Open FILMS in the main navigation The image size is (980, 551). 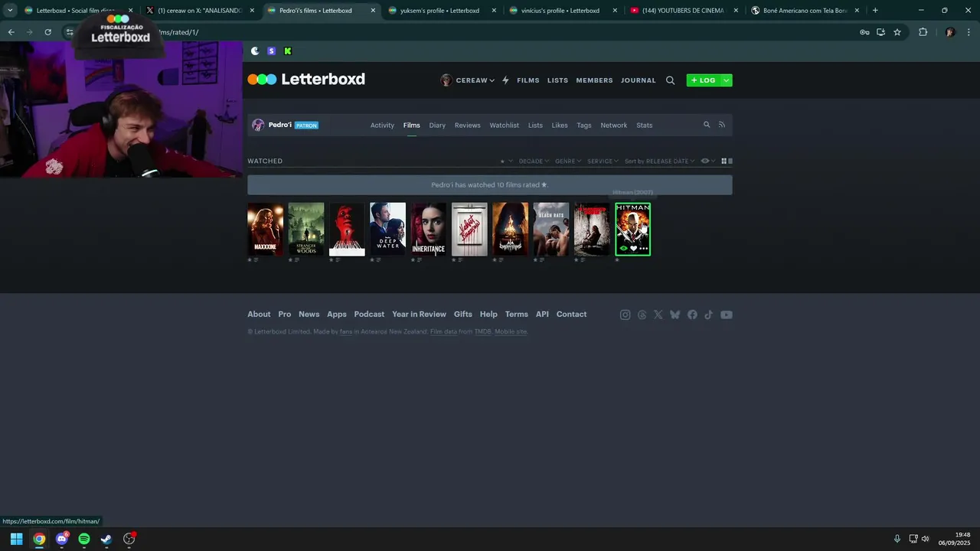[528, 80]
